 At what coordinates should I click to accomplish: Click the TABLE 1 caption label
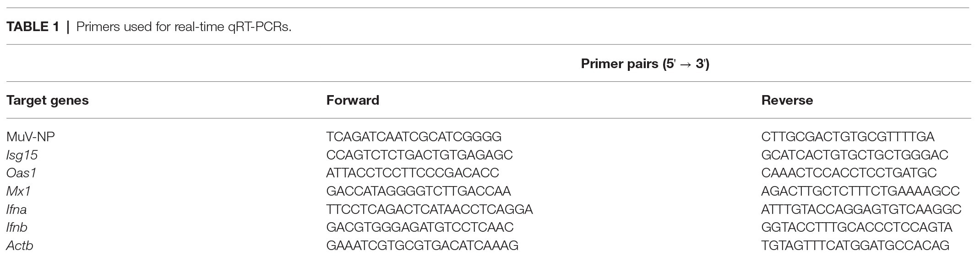[33, 27]
